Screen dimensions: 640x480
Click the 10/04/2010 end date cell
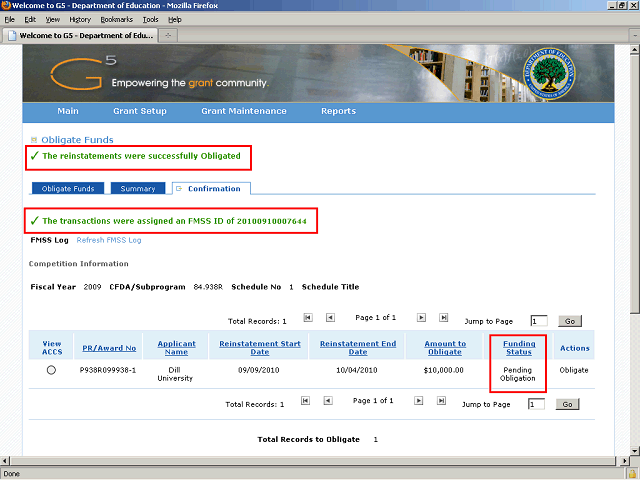pos(357,370)
